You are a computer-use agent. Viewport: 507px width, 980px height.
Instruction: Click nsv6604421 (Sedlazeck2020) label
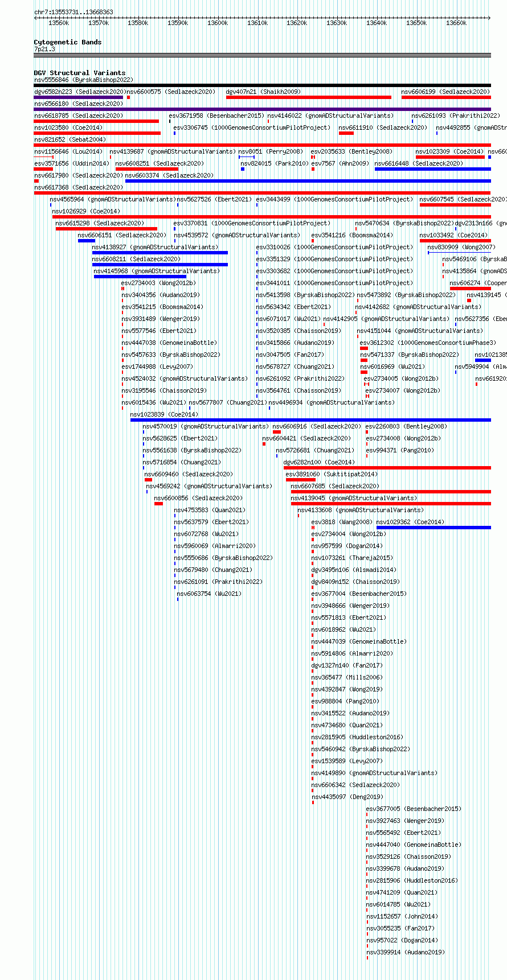pos(306,438)
